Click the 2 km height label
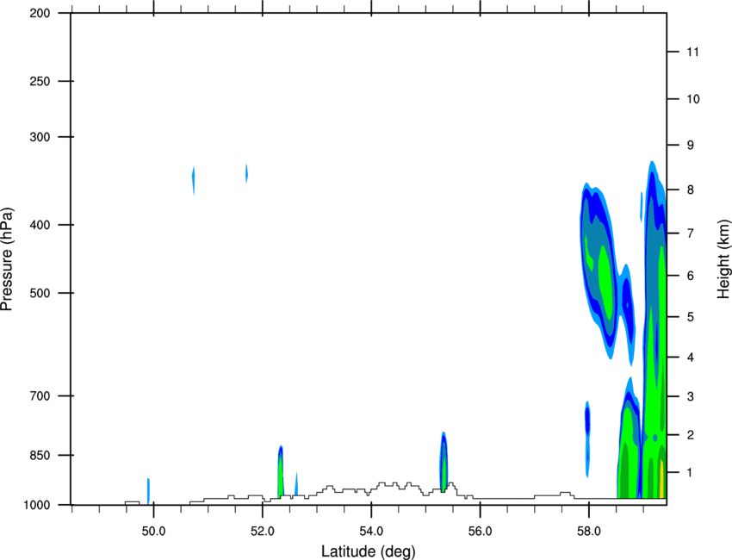The height and width of the screenshot is (560, 732). (690, 435)
